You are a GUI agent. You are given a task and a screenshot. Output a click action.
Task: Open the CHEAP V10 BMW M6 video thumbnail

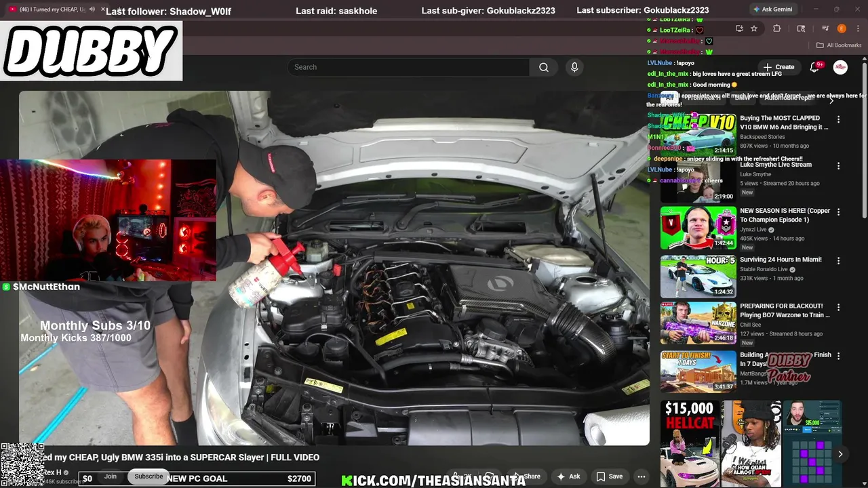(698, 134)
